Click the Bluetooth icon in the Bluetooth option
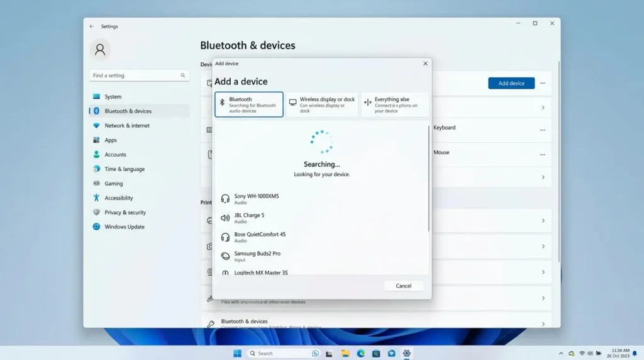The image size is (644, 360). coord(222,102)
